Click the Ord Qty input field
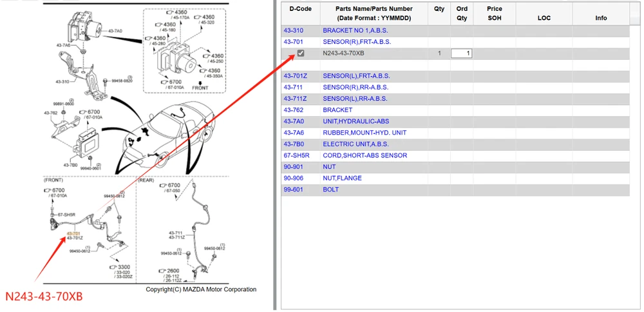The image size is (644, 312). pos(461,54)
